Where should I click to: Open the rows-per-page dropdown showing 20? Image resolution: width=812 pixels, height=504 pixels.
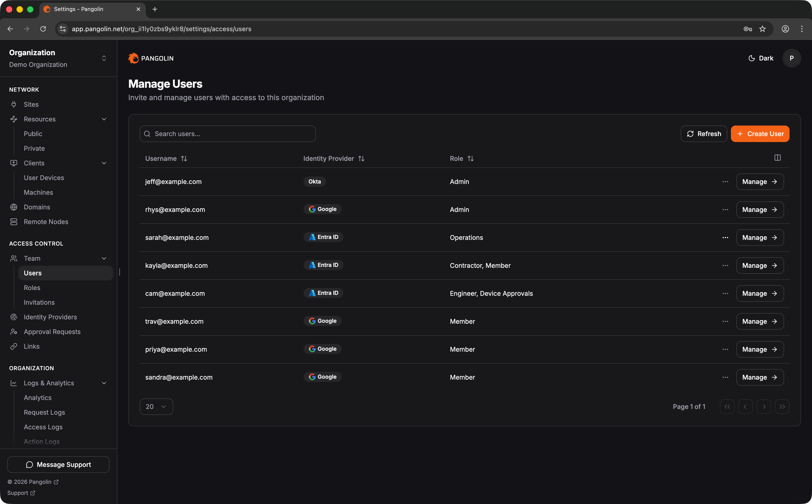pos(156,407)
